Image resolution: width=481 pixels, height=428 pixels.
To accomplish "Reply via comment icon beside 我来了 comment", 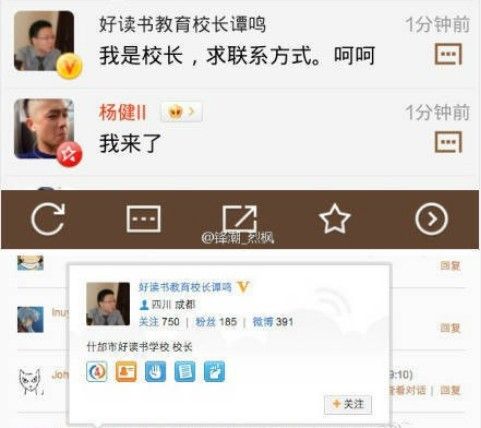I will tap(448, 142).
